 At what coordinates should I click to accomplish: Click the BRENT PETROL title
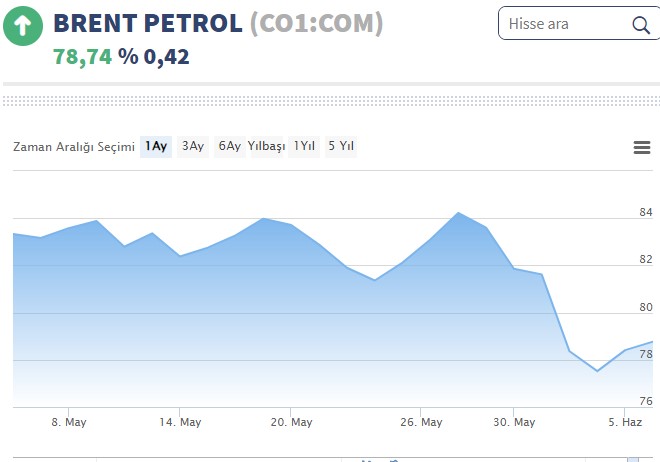tap(148, 23)
